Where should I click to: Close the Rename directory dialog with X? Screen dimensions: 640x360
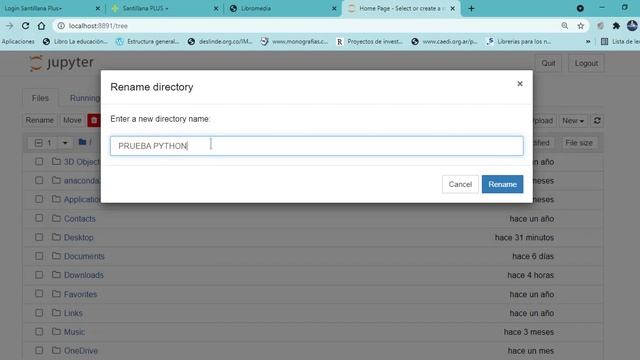coord(520,84)
